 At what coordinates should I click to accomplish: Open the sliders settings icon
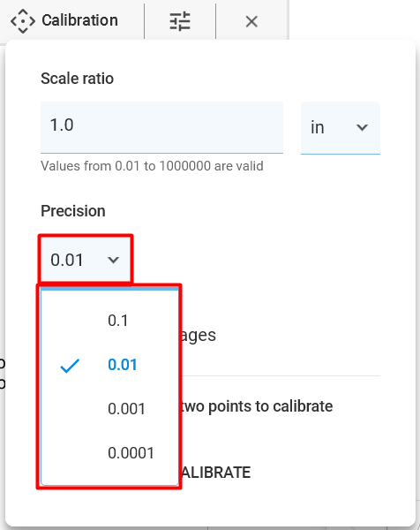pyautogui.click(x=180, y=21)
